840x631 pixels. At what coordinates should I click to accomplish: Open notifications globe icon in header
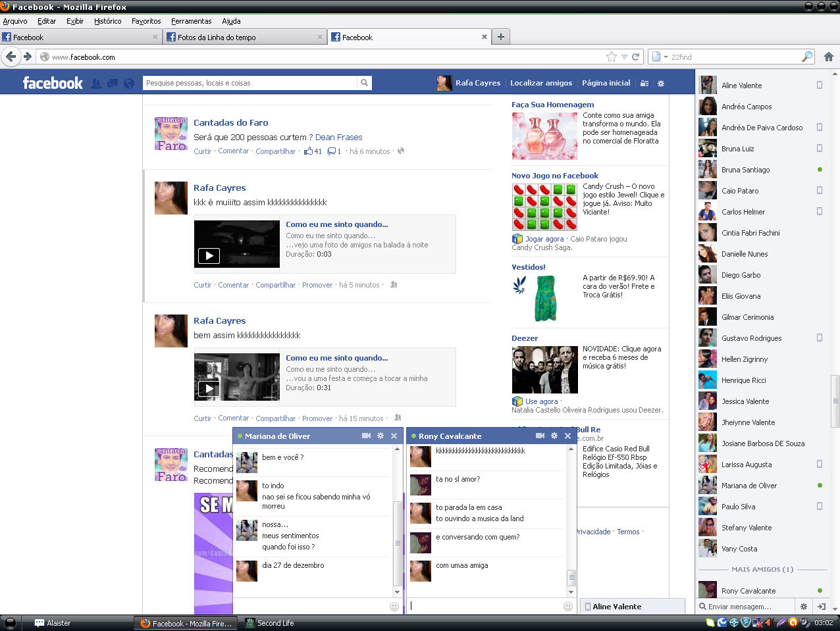[x=129, y=84]
